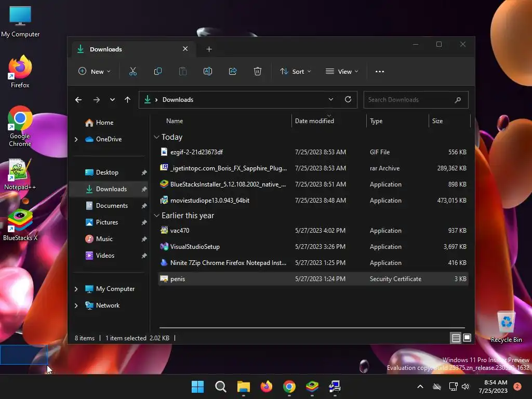Click the Paste clipboard icon

[x=183, y=72]
